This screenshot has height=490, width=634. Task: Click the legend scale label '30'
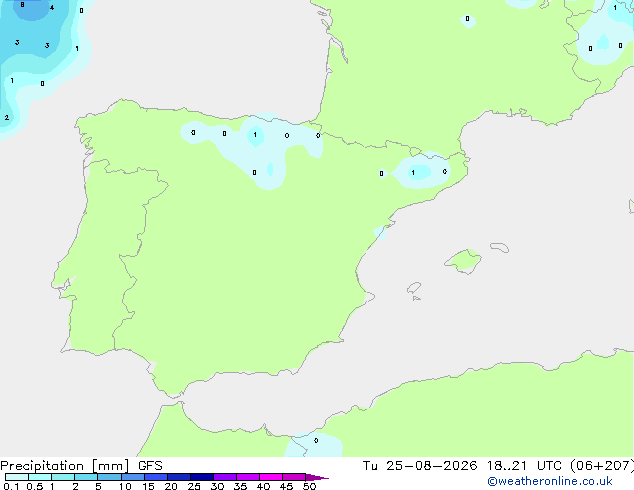click(217, 486)
